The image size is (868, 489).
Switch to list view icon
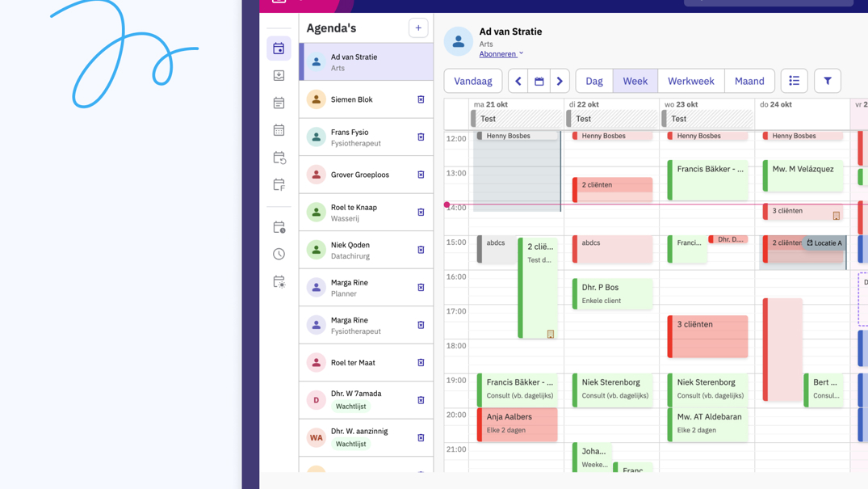(795, 81)
